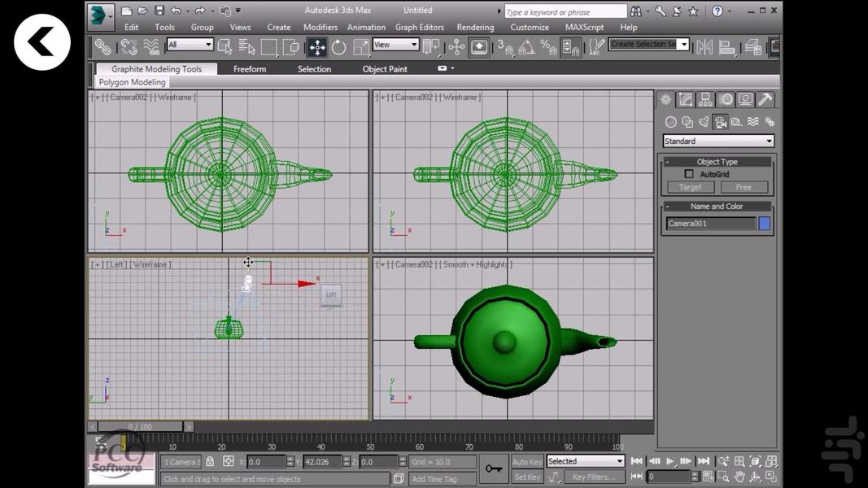Switch to the Freeform ribbon tab

coord(250,69)
